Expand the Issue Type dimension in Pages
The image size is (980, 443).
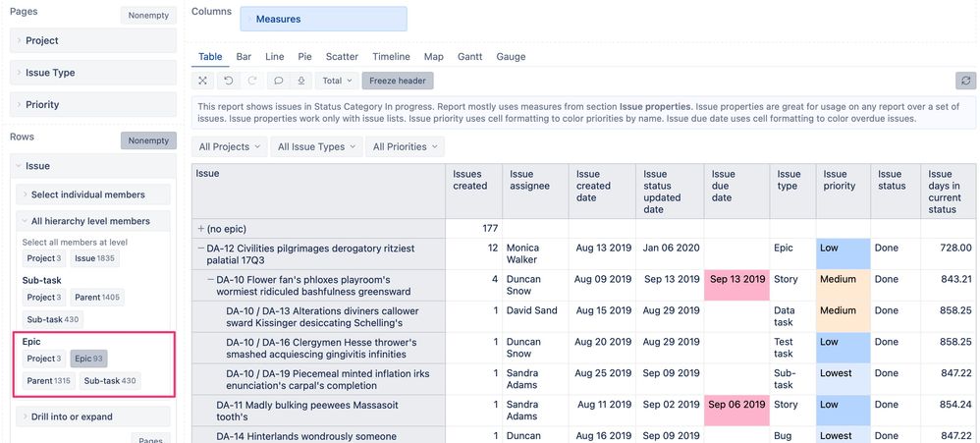pyautogui.click(x=93, y=73)
